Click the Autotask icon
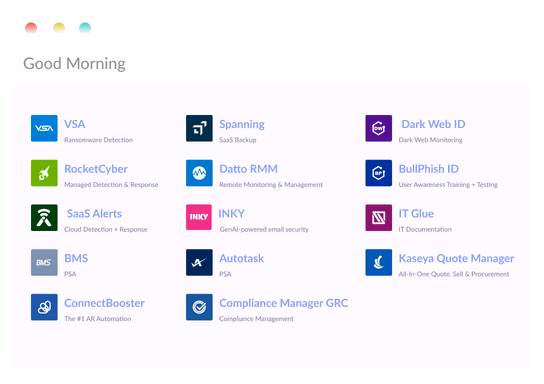The image size is (544, 384). 199,262
